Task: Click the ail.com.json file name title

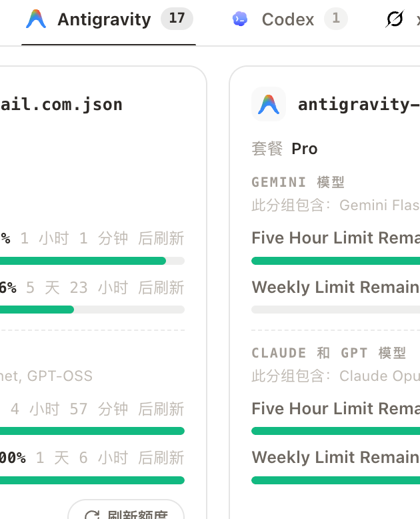Action: [62, 105]
